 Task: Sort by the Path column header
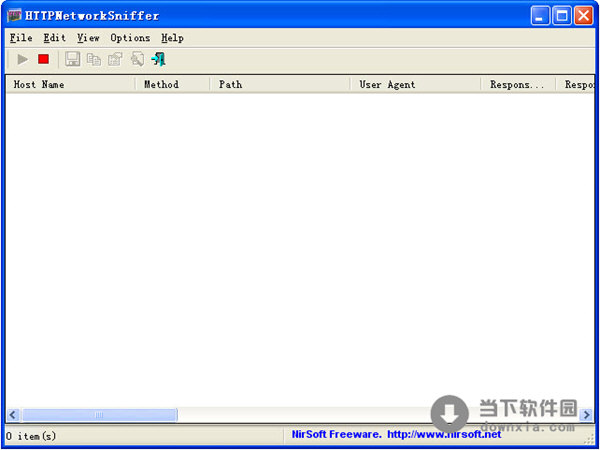pyautogui.click(x=280, y=84)
